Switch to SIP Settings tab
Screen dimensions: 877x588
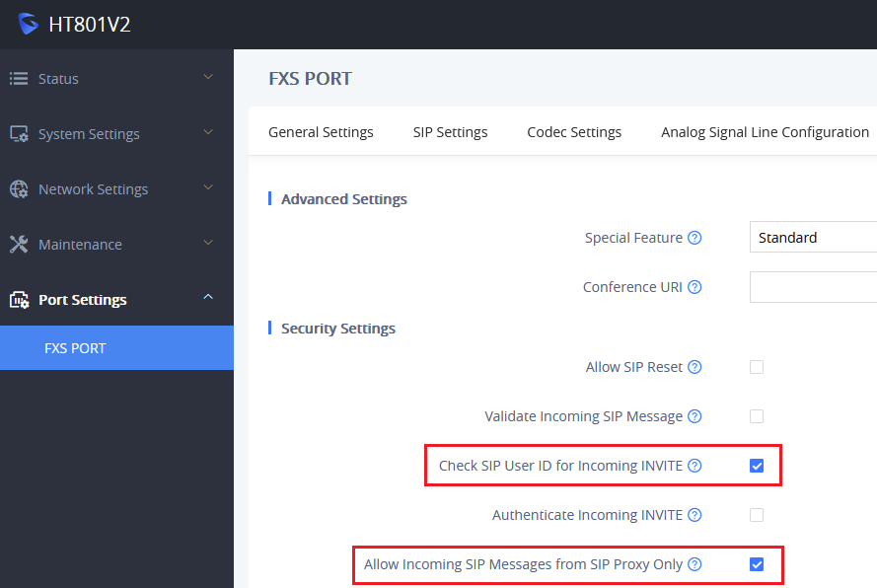tap(450, 132)
